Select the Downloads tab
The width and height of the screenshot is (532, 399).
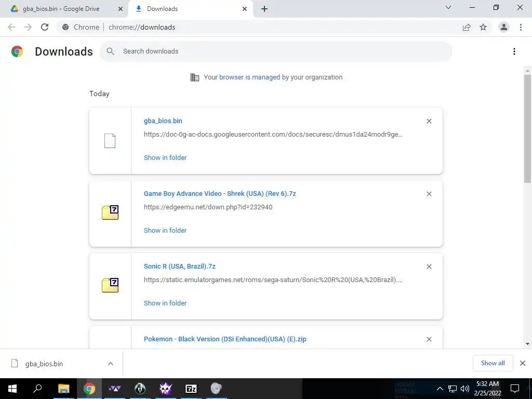point(191,9)
